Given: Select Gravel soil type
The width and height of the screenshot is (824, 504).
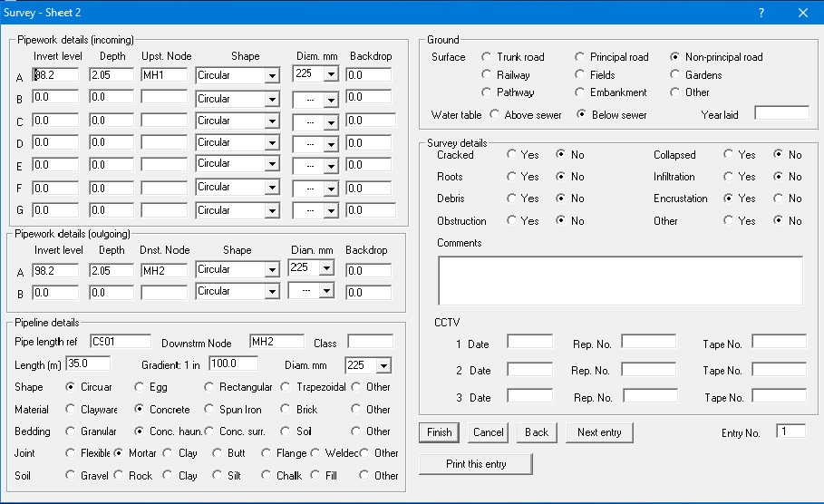Looking at the screenshot, I should pyautogui.click(x=87, y=475).
